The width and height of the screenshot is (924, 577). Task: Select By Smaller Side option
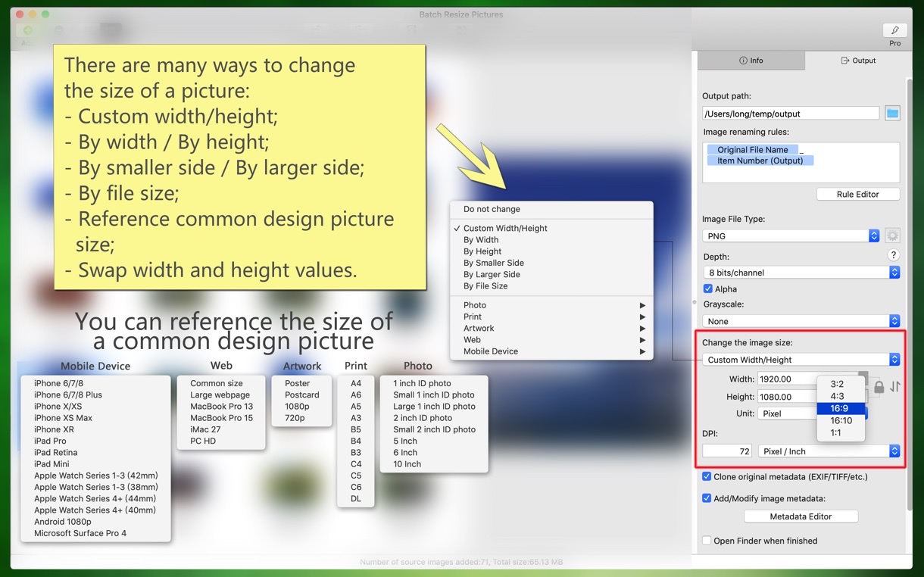tap(551, 263)
